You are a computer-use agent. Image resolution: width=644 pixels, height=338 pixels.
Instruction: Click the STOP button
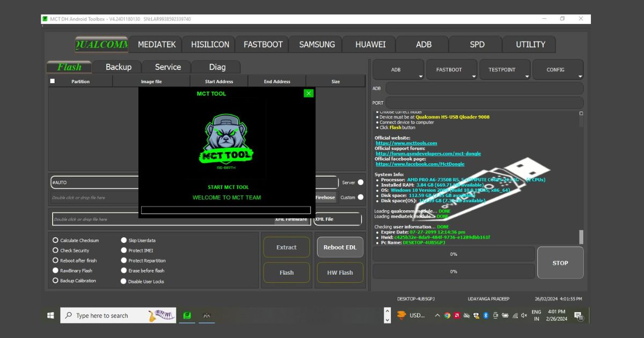[560, 263]
